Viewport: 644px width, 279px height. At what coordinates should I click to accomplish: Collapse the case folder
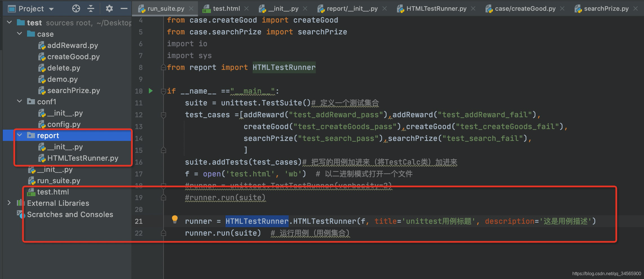(19, 34)
